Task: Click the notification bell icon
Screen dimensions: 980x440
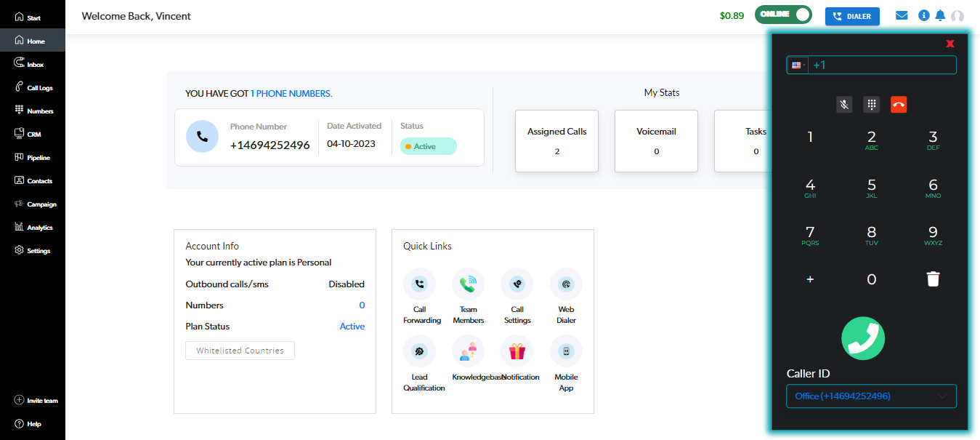Action: pyautogui.click(x=940, y=15)
